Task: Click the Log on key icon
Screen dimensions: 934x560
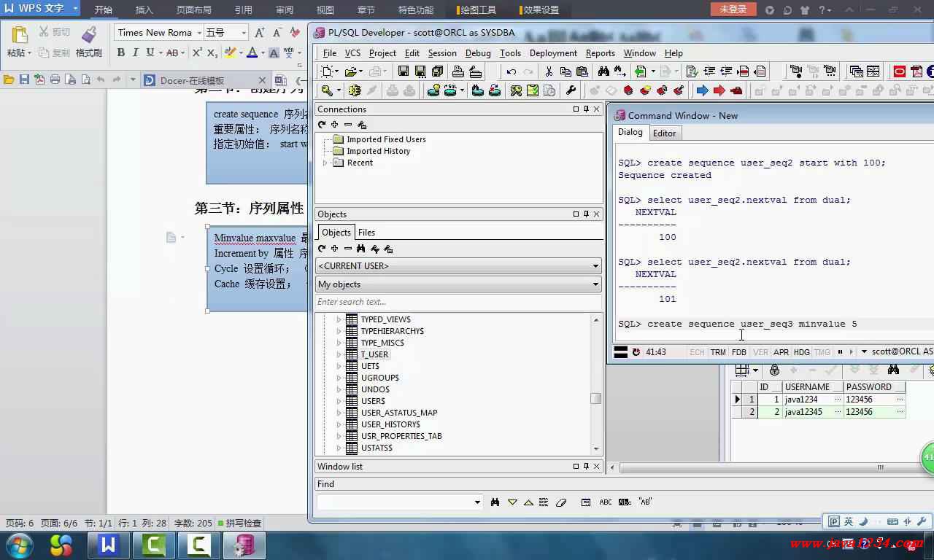Action: 328,90
